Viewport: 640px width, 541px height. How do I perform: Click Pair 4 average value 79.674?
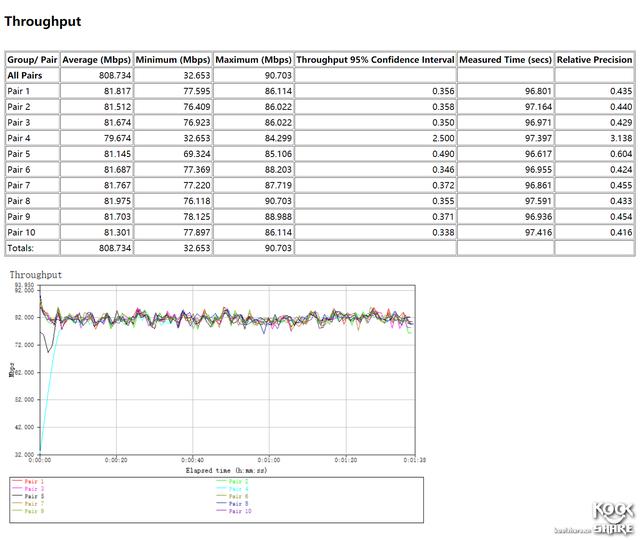click(117, 138)
